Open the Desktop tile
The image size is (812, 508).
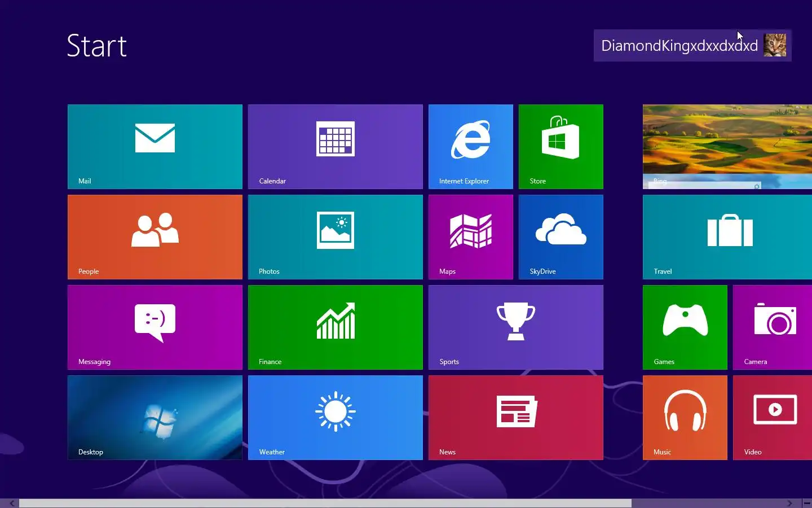[155, 418]
